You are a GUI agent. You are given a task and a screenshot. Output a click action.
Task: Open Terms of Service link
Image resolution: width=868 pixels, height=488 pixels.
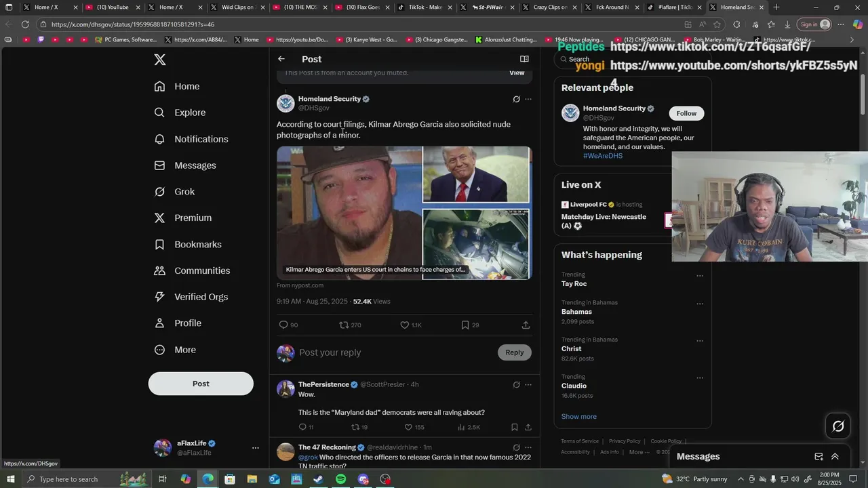580,441
